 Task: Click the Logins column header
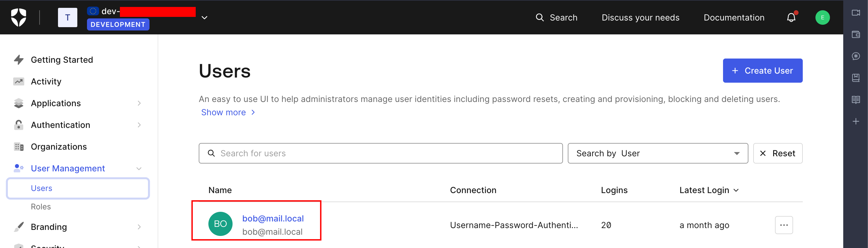614,190
